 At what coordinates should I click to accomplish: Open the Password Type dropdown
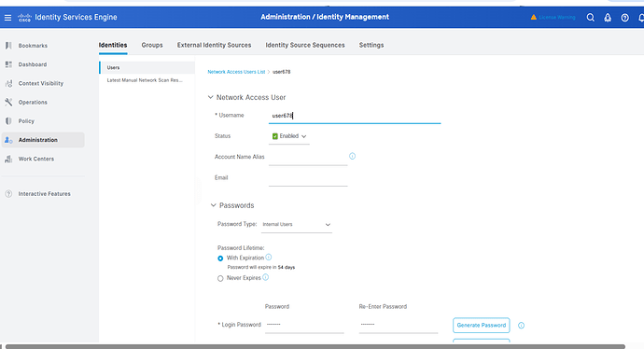[297, 225]
